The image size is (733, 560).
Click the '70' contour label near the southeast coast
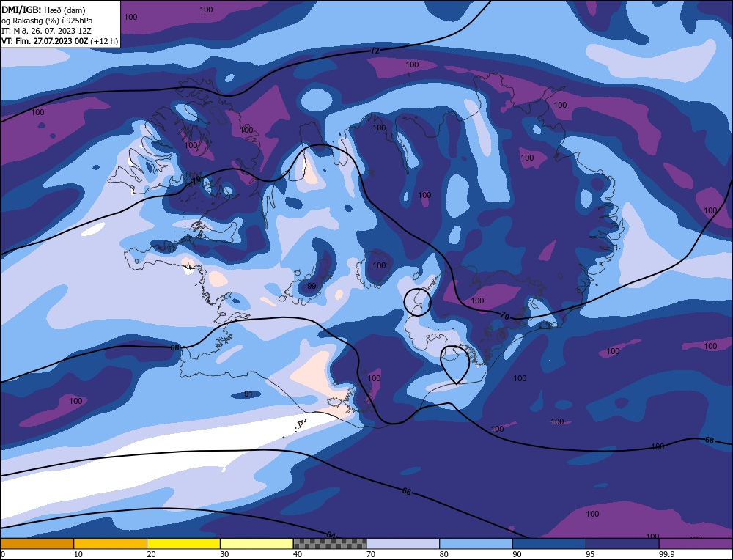505,316
